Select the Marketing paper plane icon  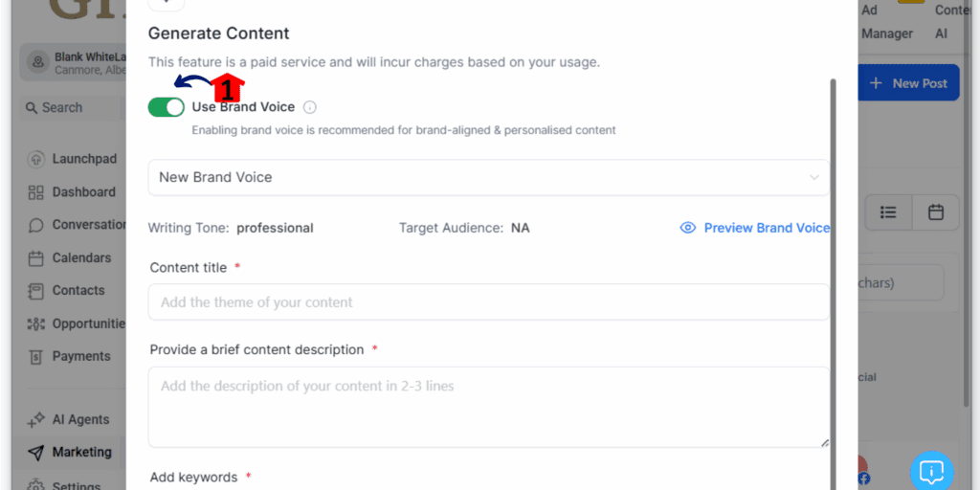click(x=36, y=453)
